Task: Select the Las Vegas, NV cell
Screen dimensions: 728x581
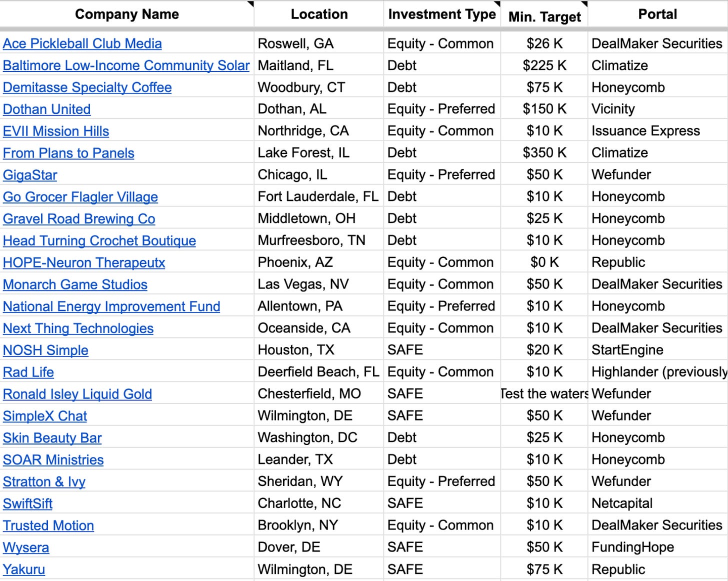Action: point(319,284)
